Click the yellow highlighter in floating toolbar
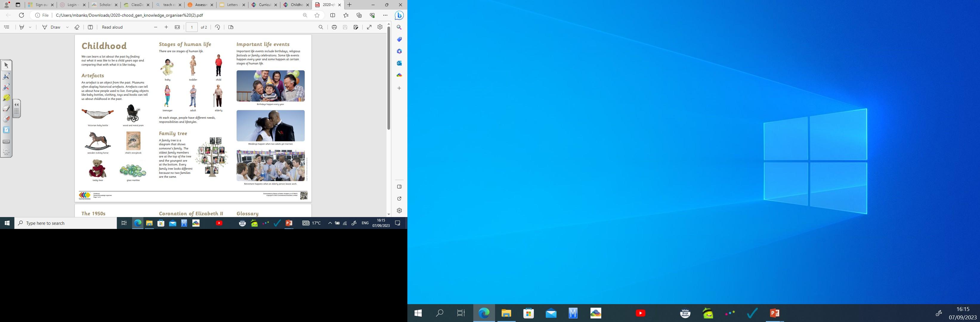980x322 pixels. click(7, 98)
